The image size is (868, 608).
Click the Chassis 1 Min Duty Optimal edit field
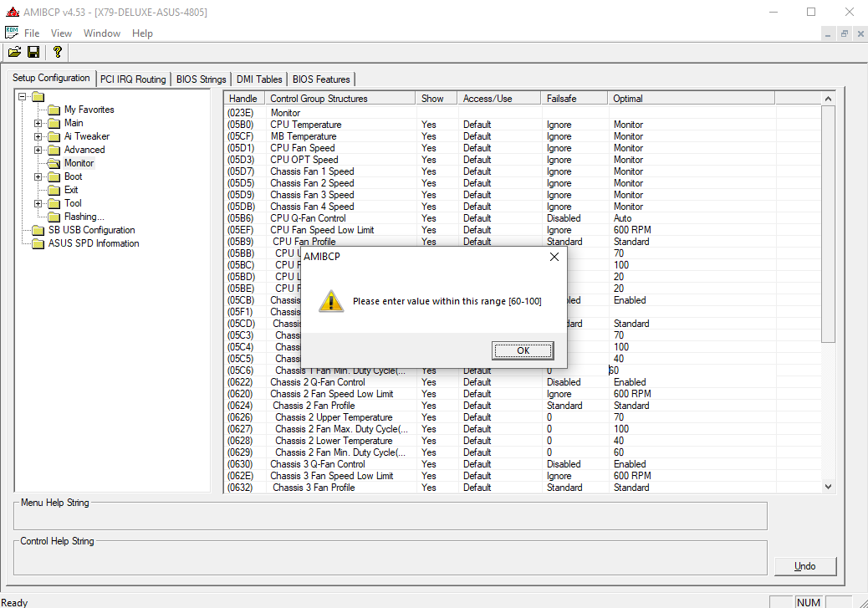click(691, 370)
